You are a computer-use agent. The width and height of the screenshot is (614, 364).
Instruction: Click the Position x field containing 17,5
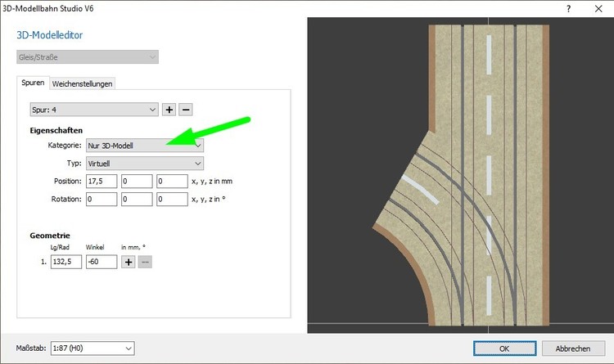click(102, 182)
